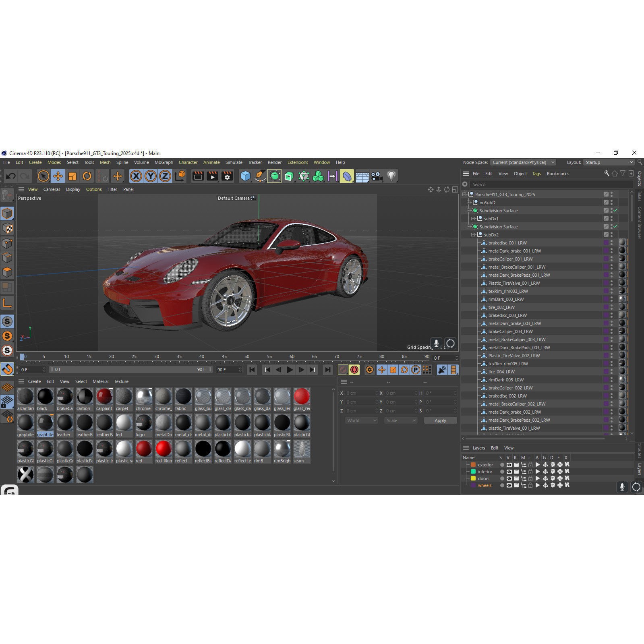Switch to Polygons mode
The height and width of the screenshot is (644, 644).
[x=7, y=273]
